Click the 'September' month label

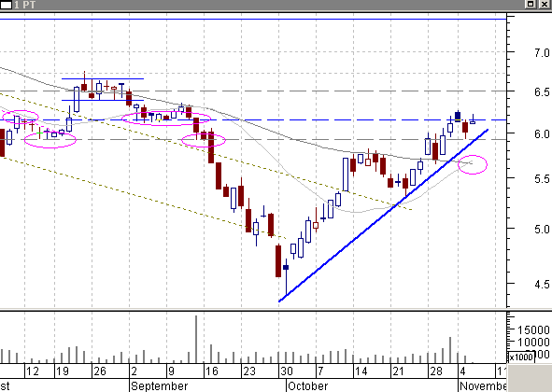160,386
